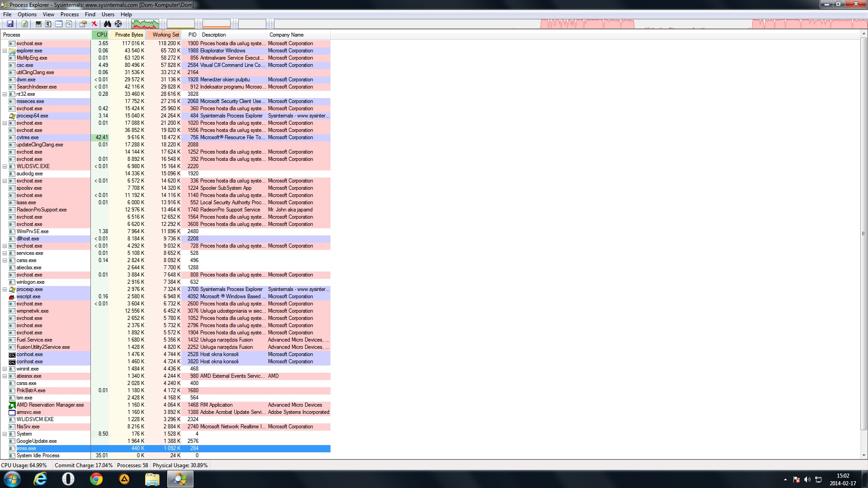
Task: Collapse the explorer.exe process tree
Action: click(x=5, y=51)
